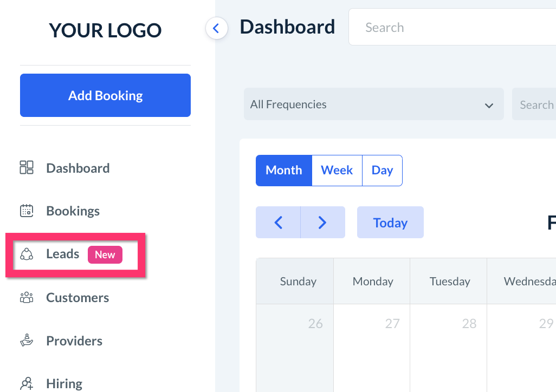Switch calendar to Day view

382,171
